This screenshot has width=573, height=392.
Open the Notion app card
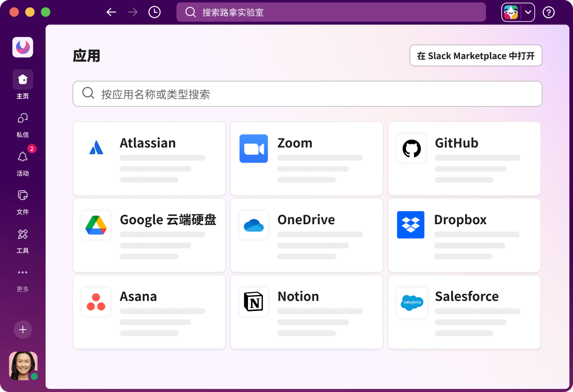306,312
